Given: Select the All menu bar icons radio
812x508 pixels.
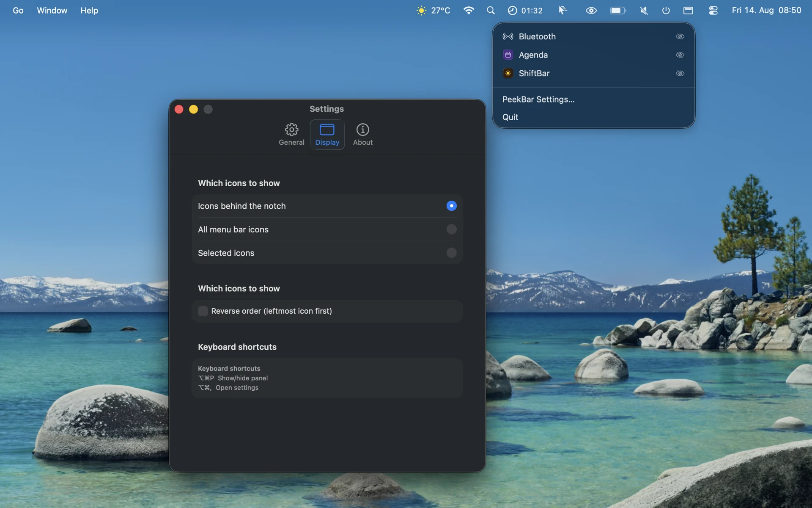Looking at the screenshot, I should click(x=452, y=229).
